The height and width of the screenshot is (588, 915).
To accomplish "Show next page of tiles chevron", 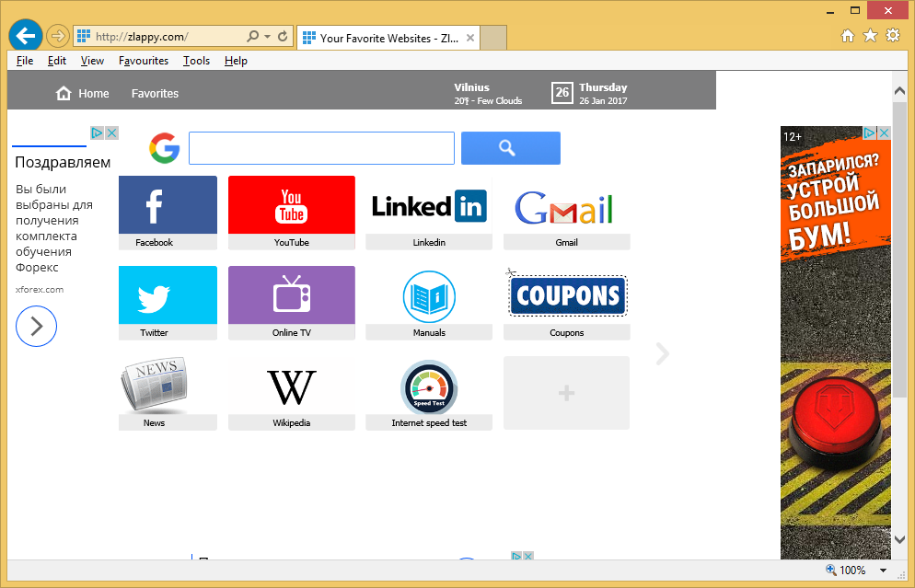I will point(662,353).
